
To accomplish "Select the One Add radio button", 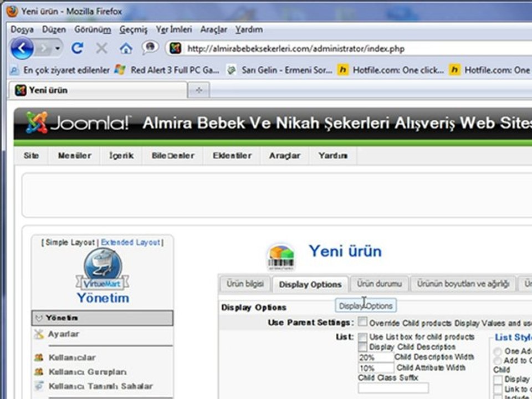I will 498,351.
